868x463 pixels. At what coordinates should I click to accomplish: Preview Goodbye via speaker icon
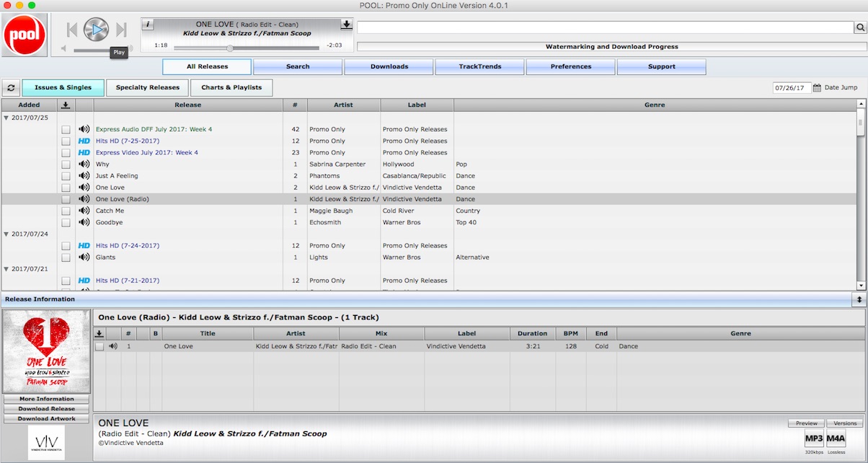point(84,223)
